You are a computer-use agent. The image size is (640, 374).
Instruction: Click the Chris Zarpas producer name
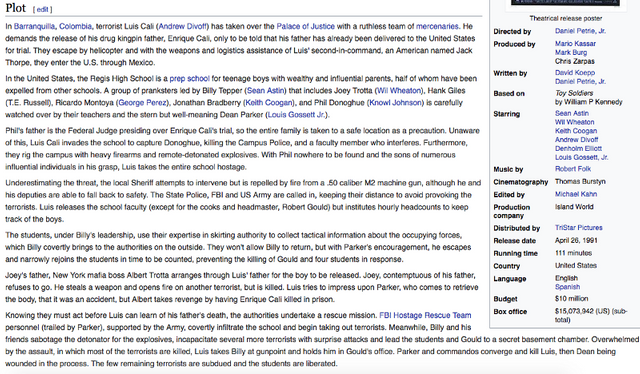[x=574, y=61]
